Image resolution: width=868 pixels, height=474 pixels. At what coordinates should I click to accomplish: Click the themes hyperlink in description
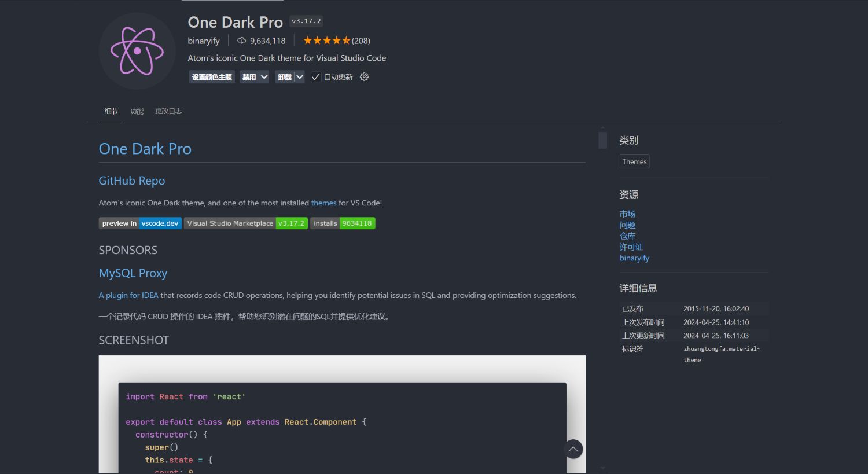pos(323,203)
